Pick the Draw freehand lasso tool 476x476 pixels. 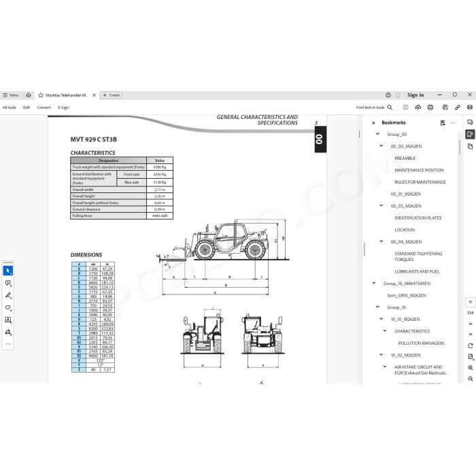8,307
